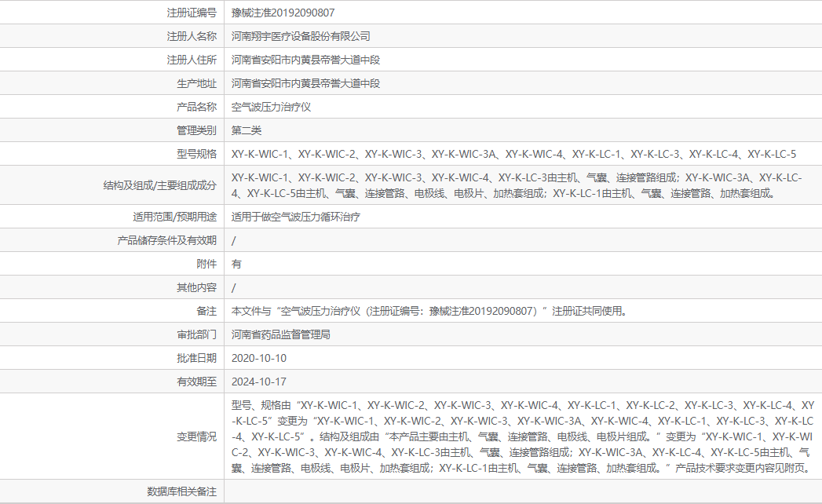The image size is (822, 504).
Task: Click the slash value in 其他内容 row
Action: 234,287
